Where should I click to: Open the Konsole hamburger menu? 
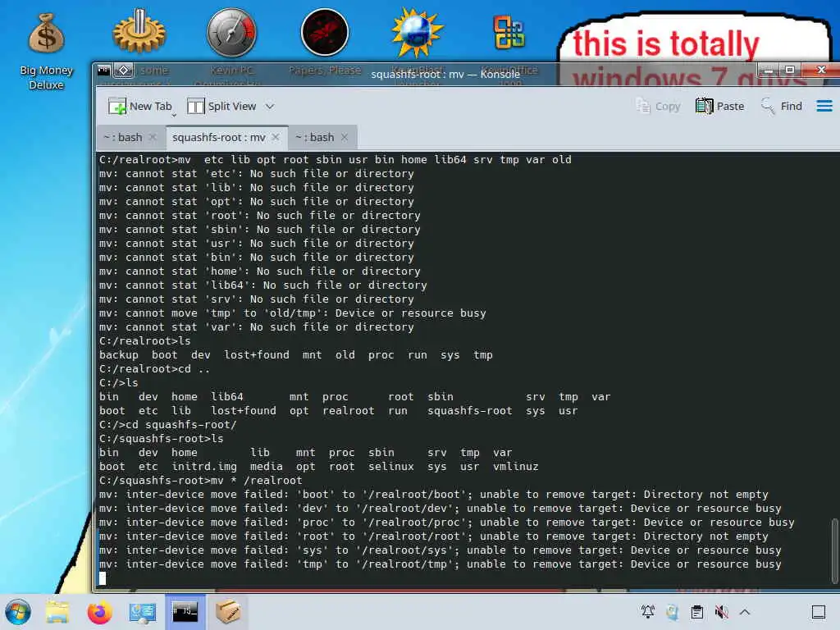(x=824, y=106)
